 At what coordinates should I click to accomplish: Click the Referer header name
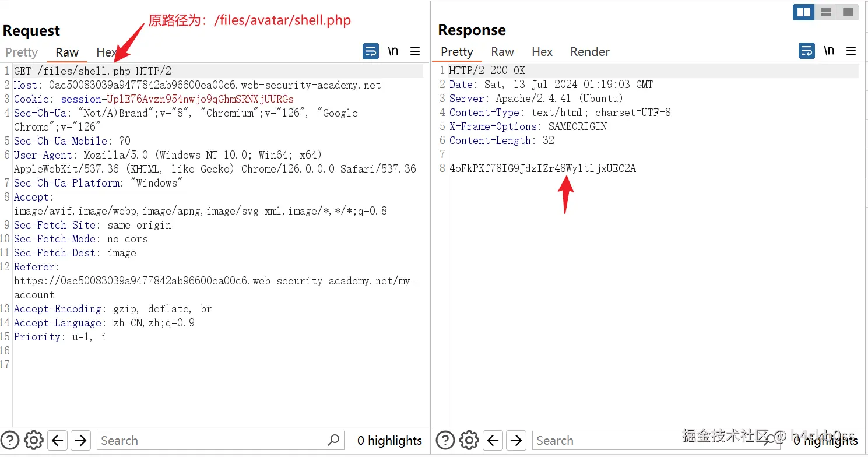click(x=34, y=267)
